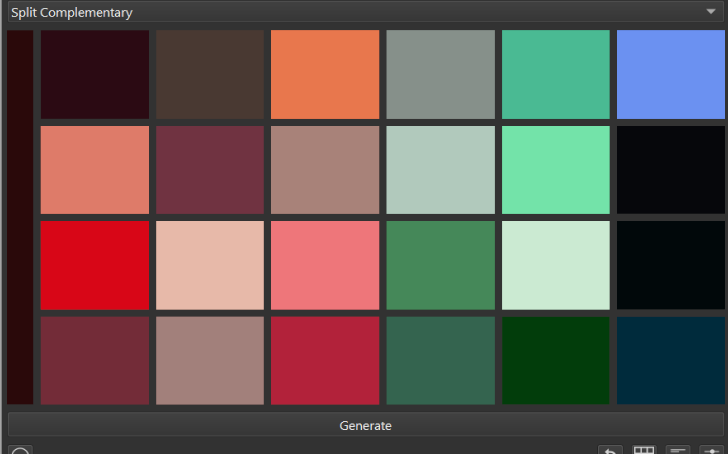The height and width of the screenshot is (454, 728).
Task: Click the Generate button
Action: click(x=364, y=425)
